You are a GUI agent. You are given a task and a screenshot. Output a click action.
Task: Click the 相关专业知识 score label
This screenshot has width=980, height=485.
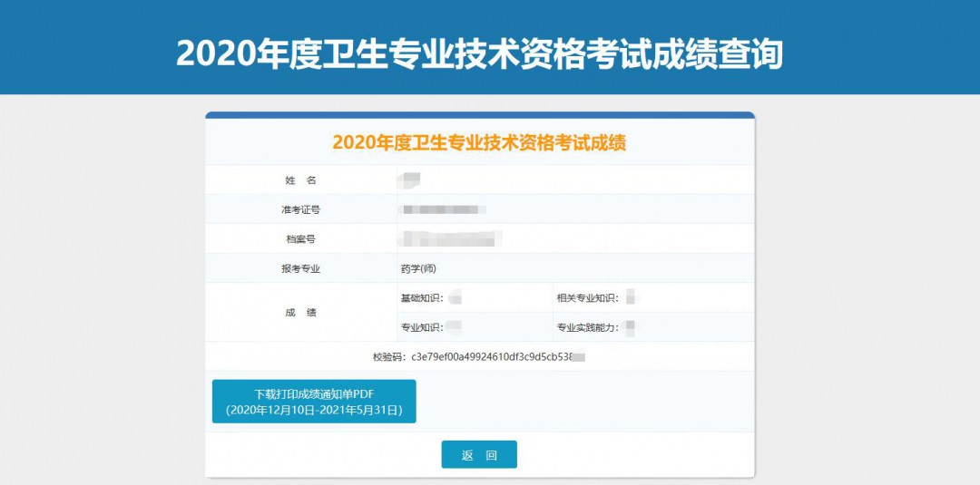pos(588,298)
